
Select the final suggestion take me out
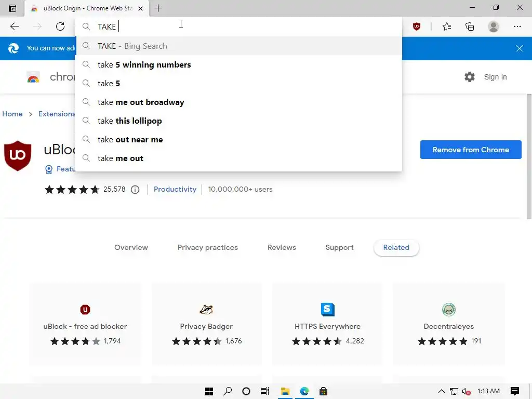click(239, 158)
